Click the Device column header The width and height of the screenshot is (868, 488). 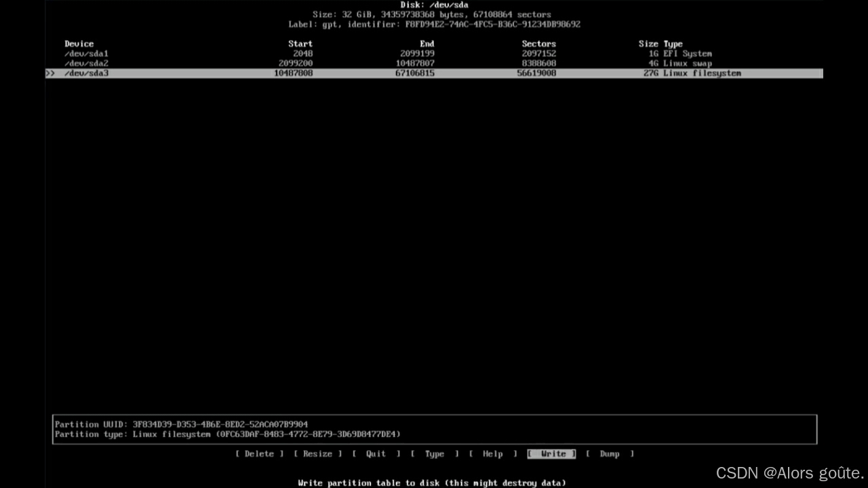(79, 43)
